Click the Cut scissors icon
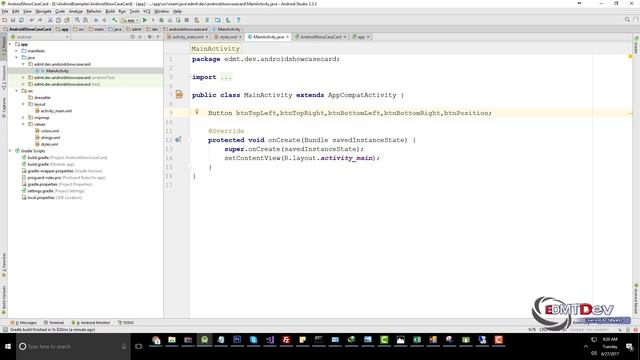The width and height of the screenshot is (640, 360). (x=51, y=20)
